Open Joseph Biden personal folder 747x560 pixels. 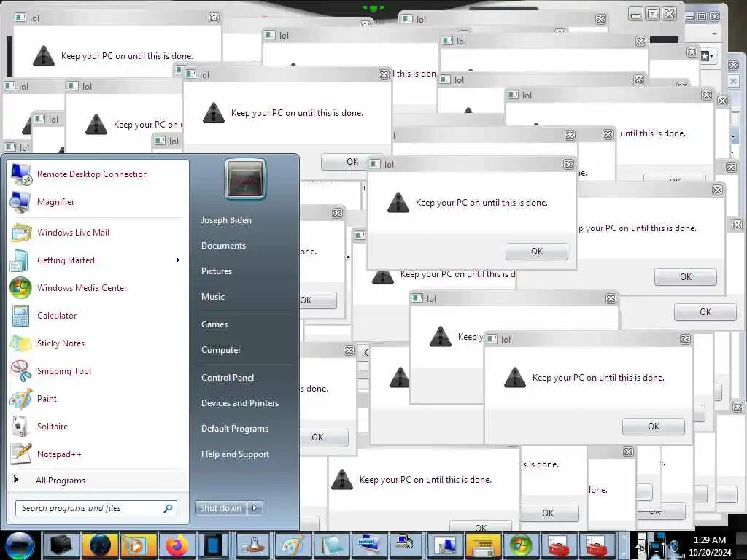coord(226,220)
